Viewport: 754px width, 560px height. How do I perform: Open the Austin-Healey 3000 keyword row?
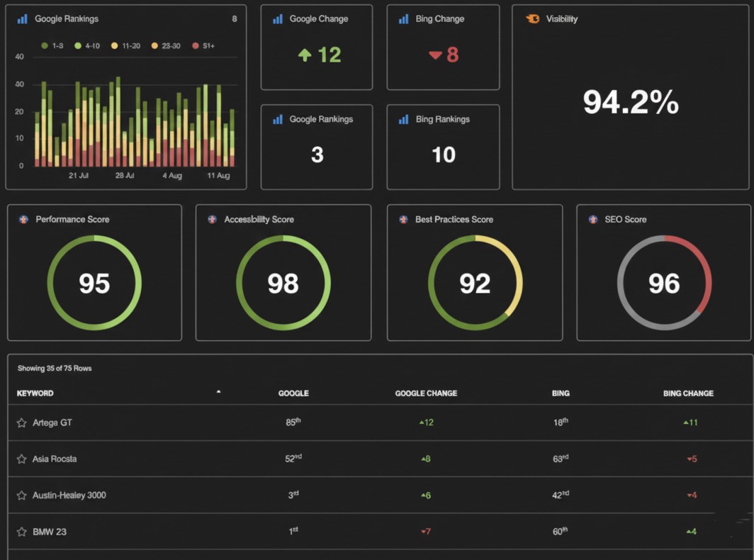click(69, 495)
